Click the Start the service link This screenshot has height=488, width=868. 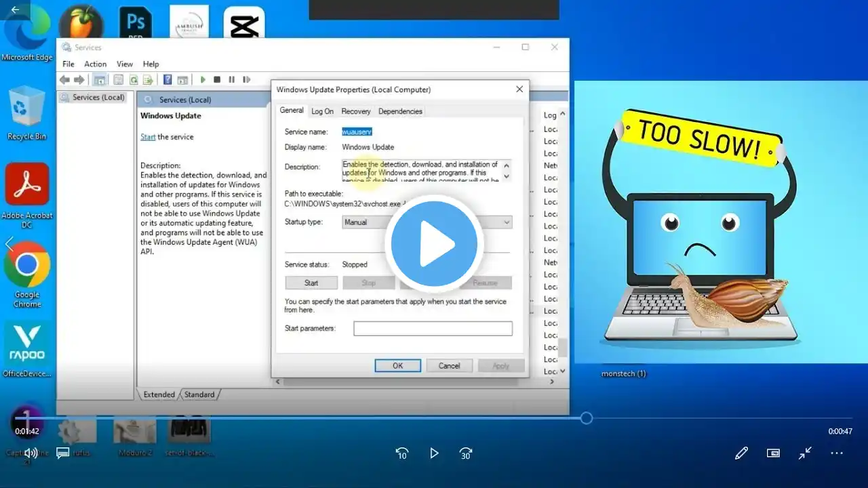tap(148, 137)
